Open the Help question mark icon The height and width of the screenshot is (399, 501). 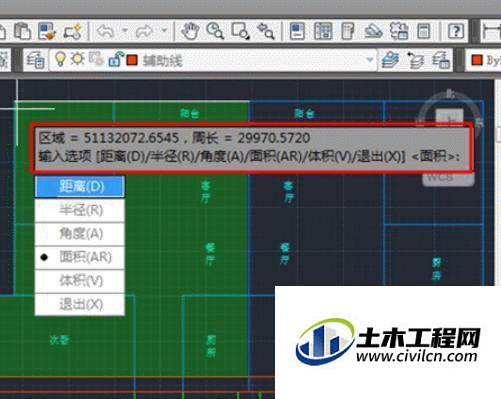456,31
